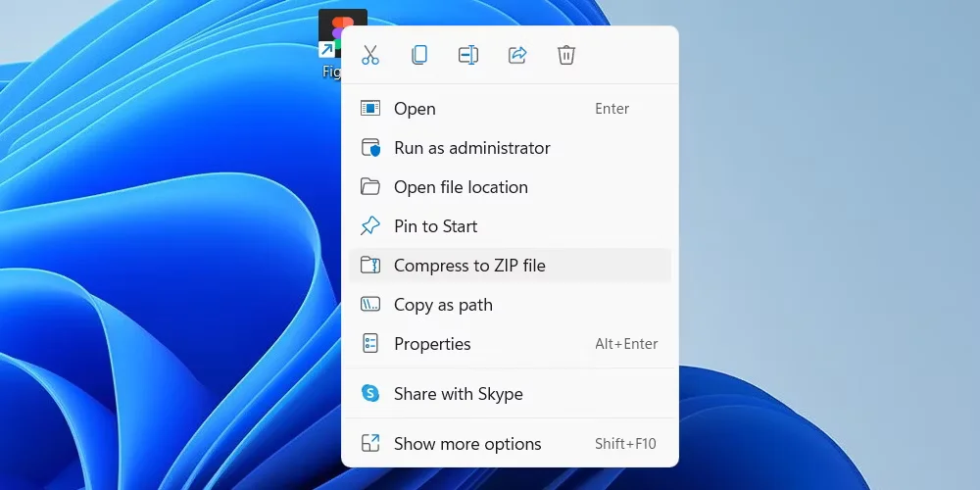Click the Shift+F10 shortcut hint text
The image size is (980, 490).
pyautogui.click(x=625, y=444)
